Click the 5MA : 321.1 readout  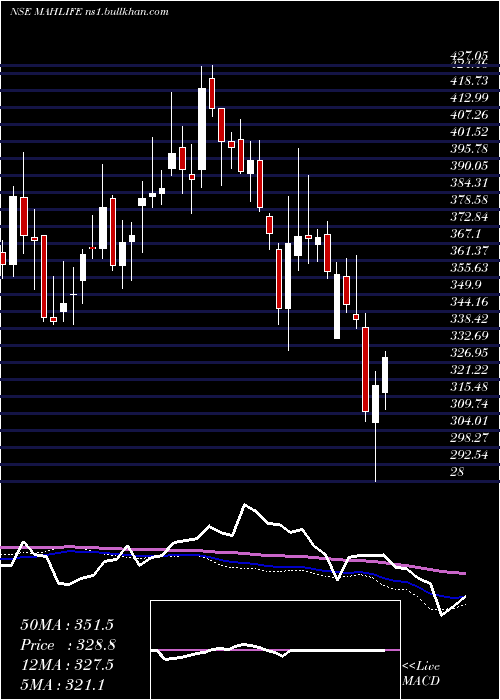pos(62,684)
